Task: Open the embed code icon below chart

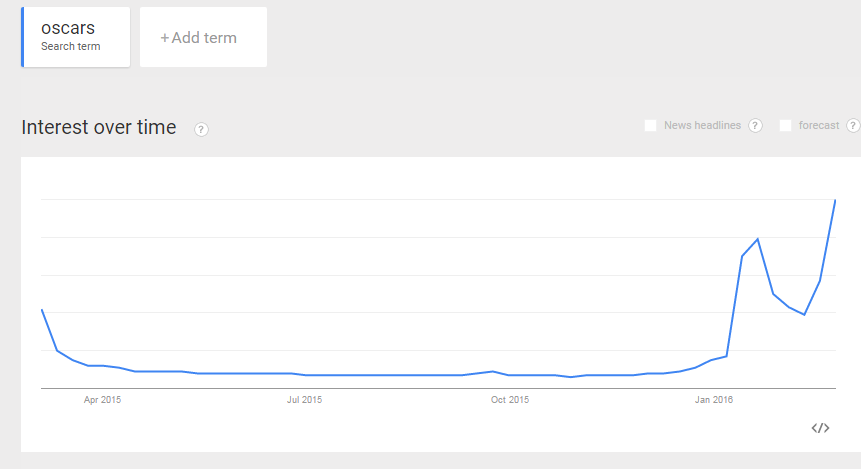Action: (820, 428)
